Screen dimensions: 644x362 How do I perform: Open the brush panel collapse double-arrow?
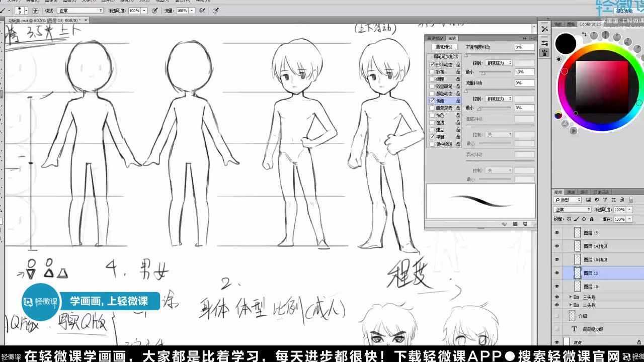tap(524, 38)
